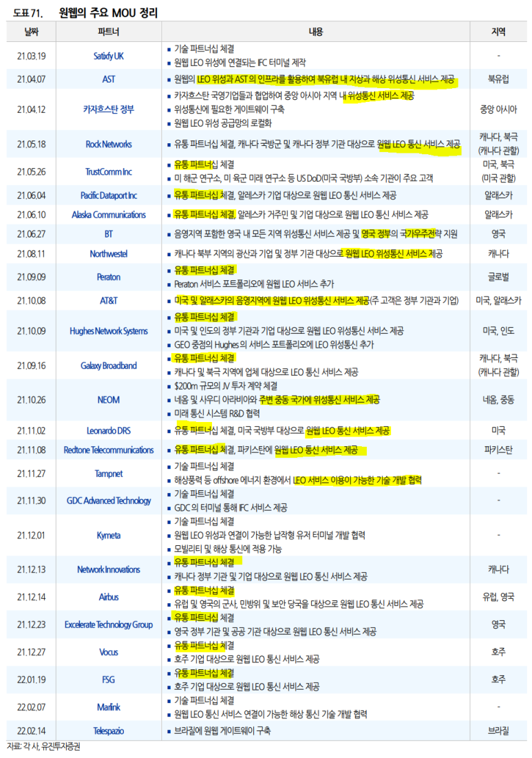Select the date 21.03.19
This screenshot has height=758, width=532.
coord(32,56)
